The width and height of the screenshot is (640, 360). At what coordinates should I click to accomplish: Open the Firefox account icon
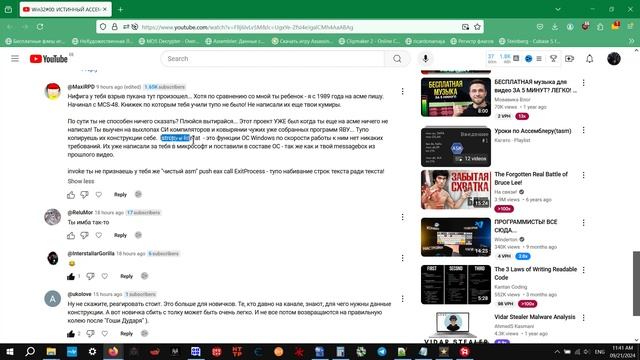pyautogui.click(x=570, y=27)
